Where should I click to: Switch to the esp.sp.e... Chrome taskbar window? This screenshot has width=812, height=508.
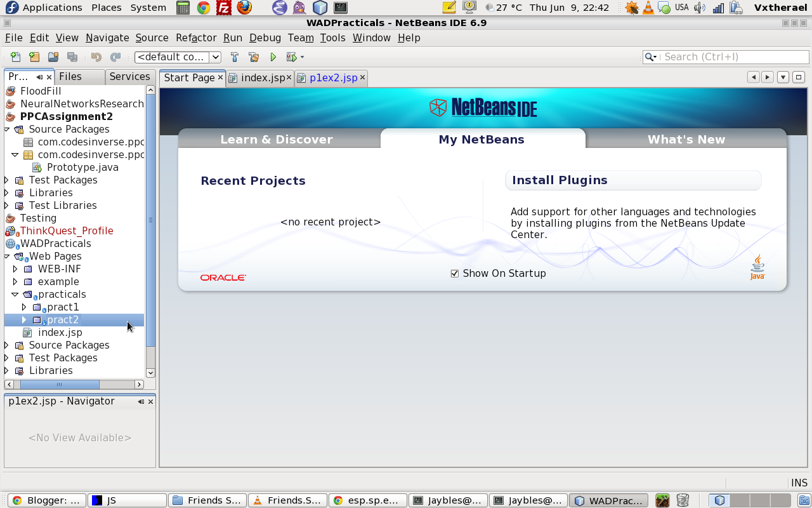[x=367, y=500]
